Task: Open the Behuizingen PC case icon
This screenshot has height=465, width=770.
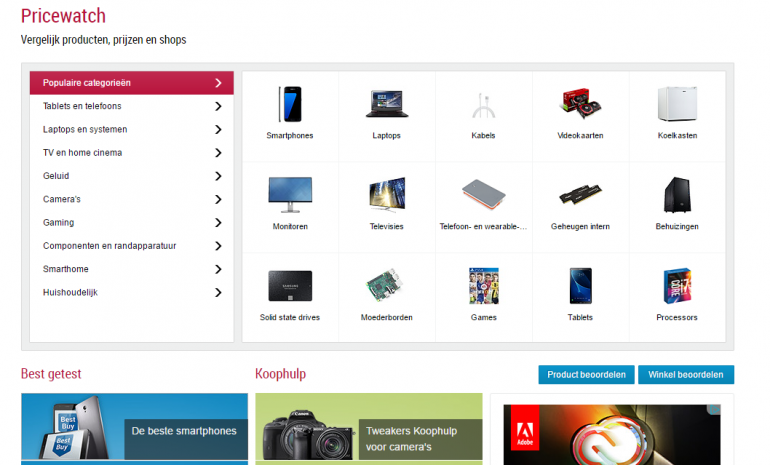Action: [x=677, y=194]
